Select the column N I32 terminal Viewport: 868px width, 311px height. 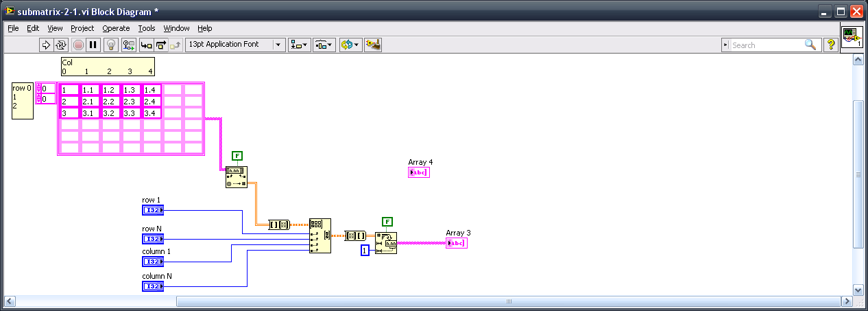pos(153,286)
